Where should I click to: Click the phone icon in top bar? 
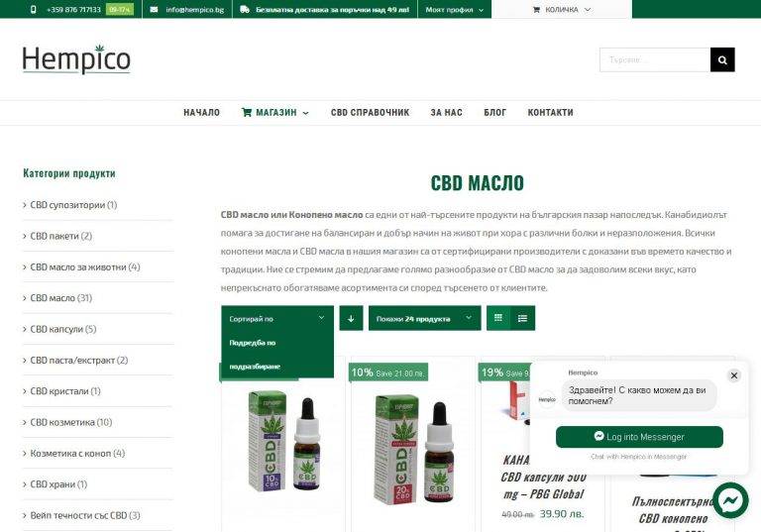point(33,9)
